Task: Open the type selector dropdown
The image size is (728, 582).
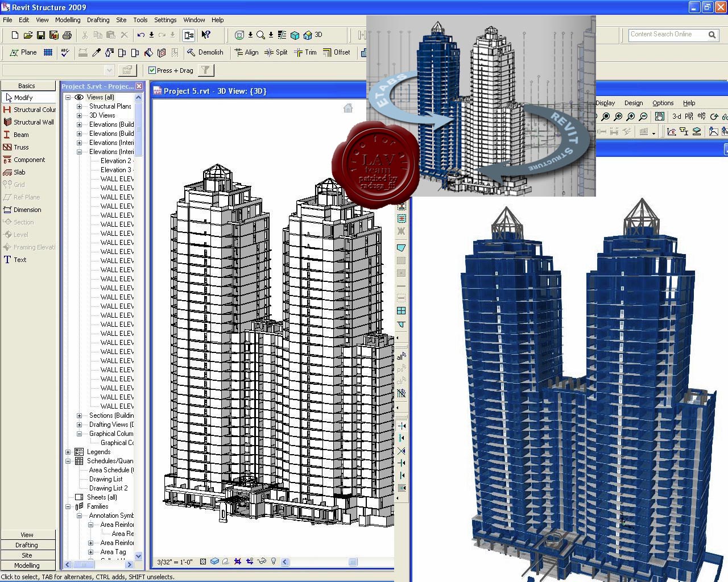Action: (x=110, y=70)
